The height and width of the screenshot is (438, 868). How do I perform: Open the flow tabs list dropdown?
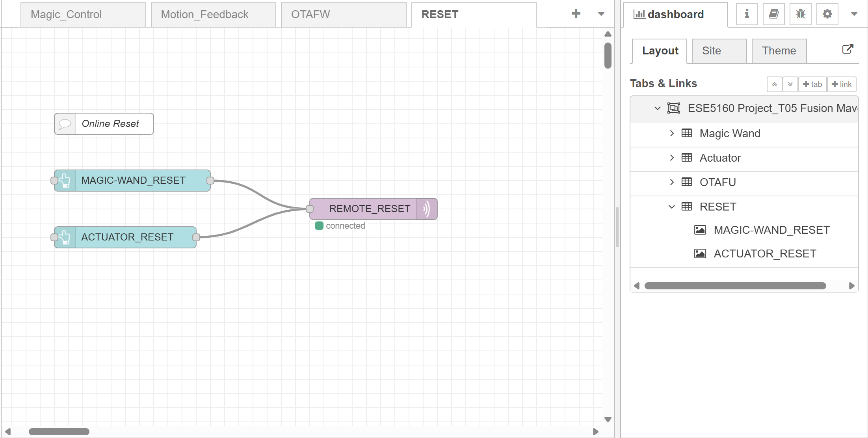(601, 14)
